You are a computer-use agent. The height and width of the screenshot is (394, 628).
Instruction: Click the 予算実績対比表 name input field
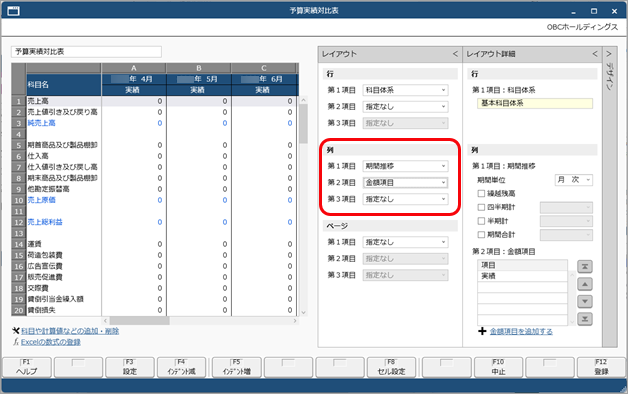[87, 52]
